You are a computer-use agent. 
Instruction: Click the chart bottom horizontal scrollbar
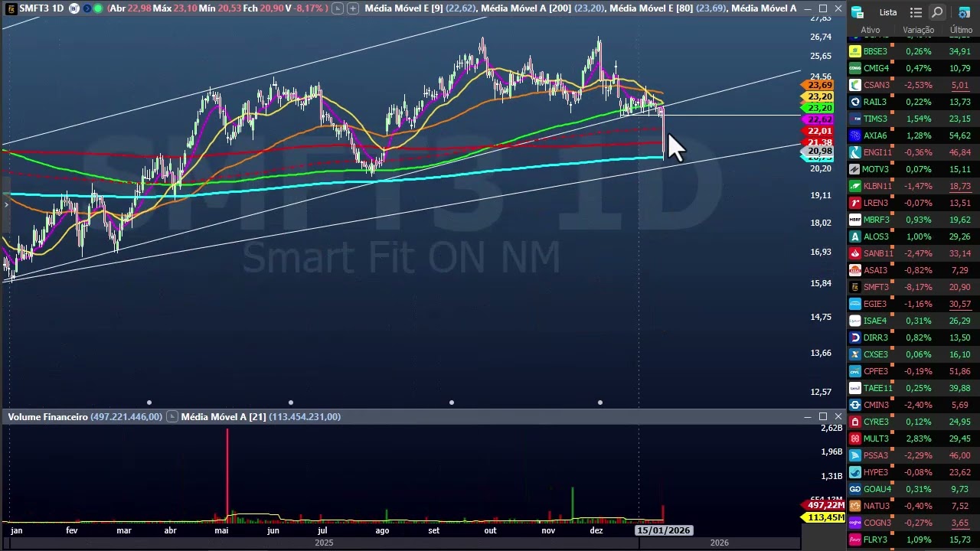pos(400,543)
